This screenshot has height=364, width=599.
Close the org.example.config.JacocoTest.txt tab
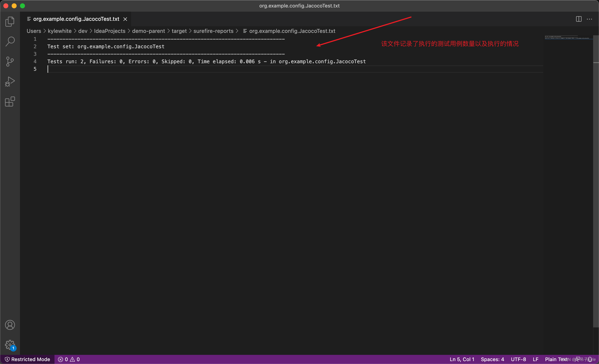coord(125,19)
